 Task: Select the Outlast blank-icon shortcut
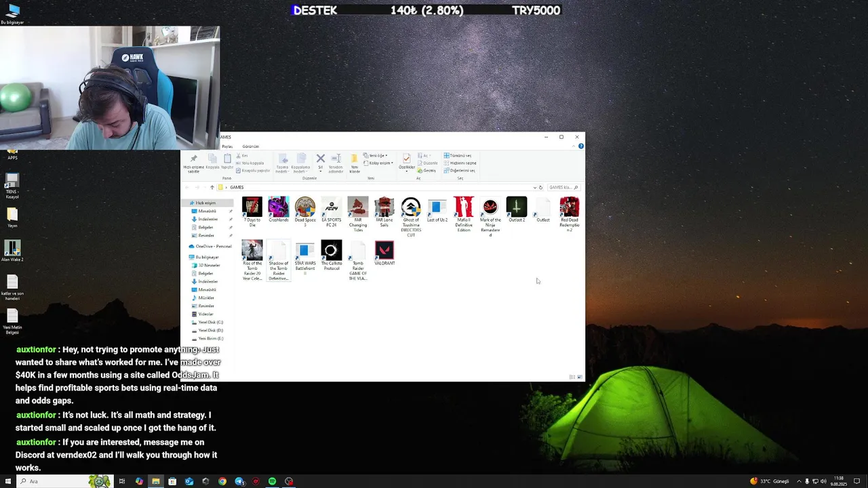[543, 209]
